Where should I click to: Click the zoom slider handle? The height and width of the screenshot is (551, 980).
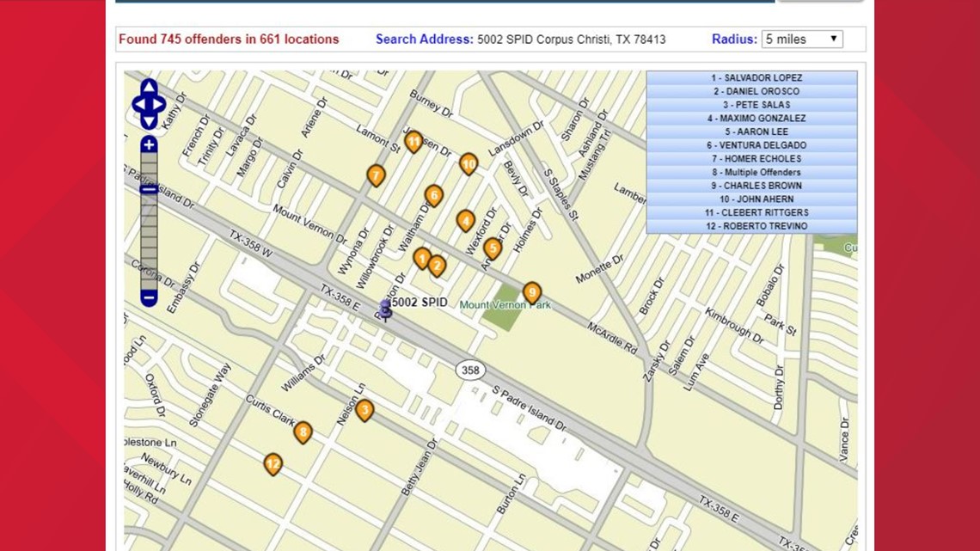coord(149,189)
